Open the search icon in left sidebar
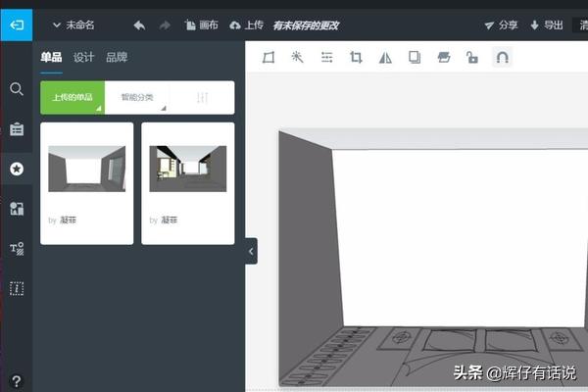 pos(17,89)
